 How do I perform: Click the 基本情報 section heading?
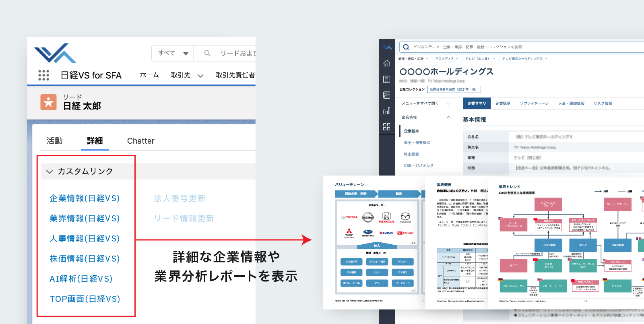point(475,120)
